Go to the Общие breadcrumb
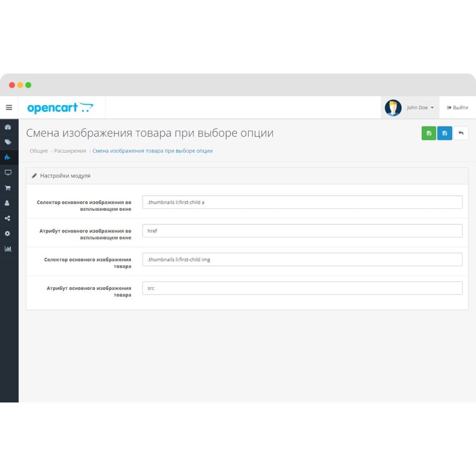Image resolution: width=476 pixels, height=476 pixels. [39, 151]
